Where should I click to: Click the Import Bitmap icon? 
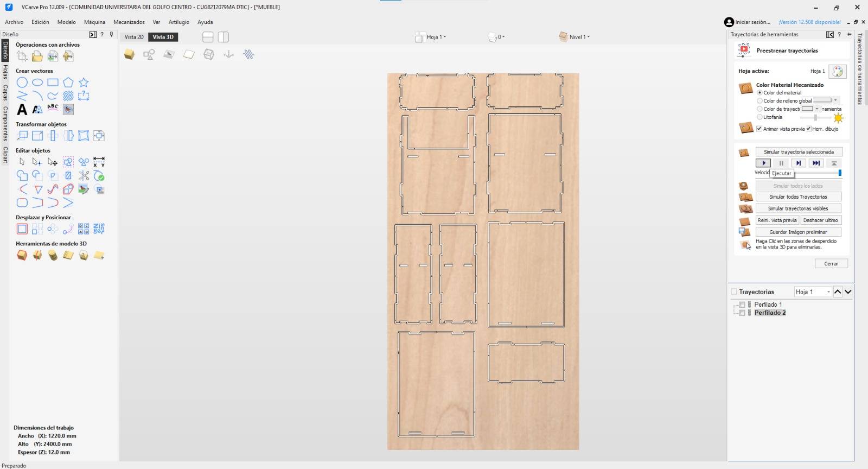(x=53, y=56)
